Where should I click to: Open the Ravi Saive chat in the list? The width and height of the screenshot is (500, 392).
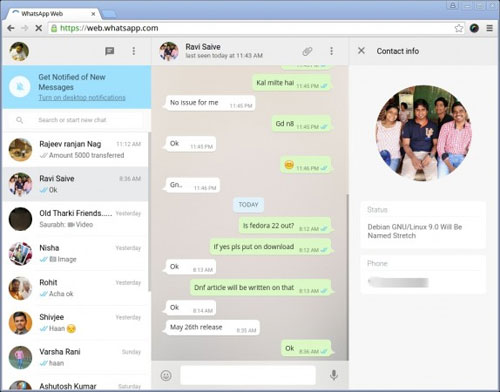click(x=75, y=184)
